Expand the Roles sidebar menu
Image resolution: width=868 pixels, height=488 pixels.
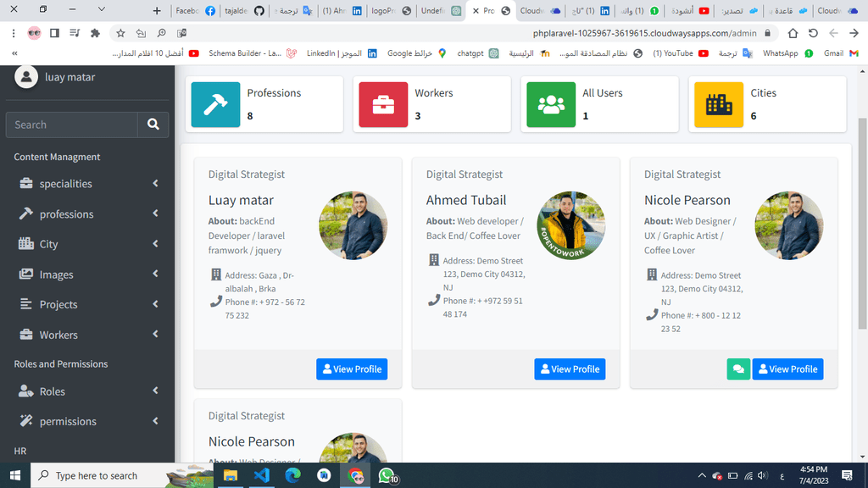click(x=87, y=391)
